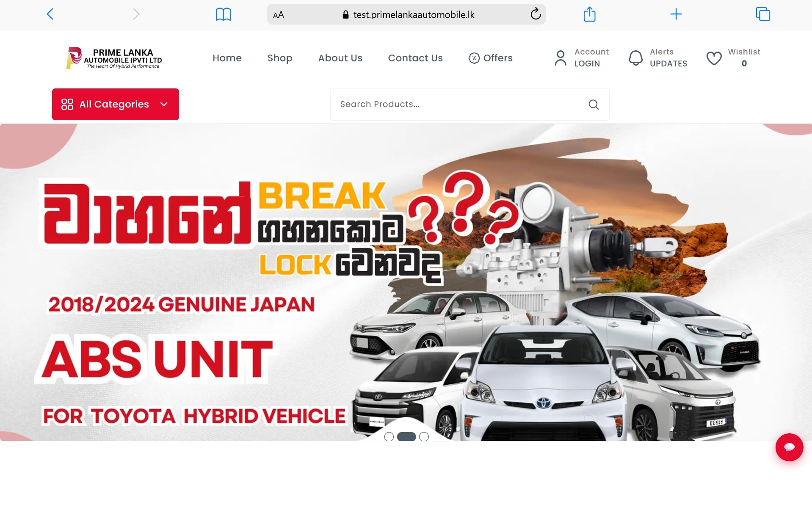This screenshot has height=507, width=812.
Task: Click the All Categories chevron arrow
Action: (164, 104)
